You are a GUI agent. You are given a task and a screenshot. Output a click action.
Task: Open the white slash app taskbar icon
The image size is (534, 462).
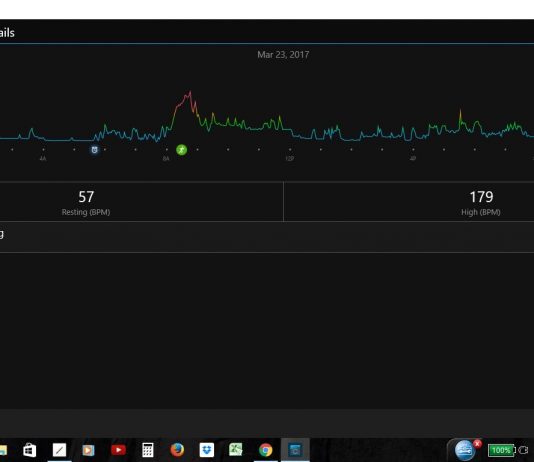tap(59, 450)
